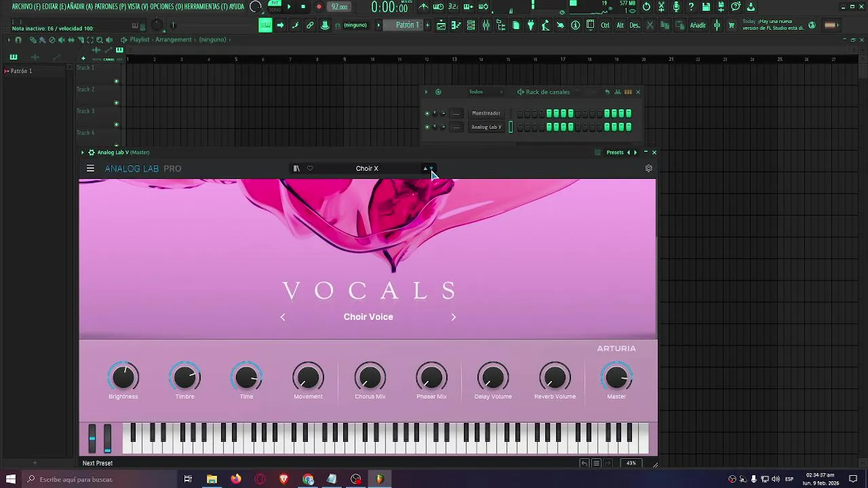Open help question mark icon
Viewport: 868px width, 488px height.
coord(691,7)
